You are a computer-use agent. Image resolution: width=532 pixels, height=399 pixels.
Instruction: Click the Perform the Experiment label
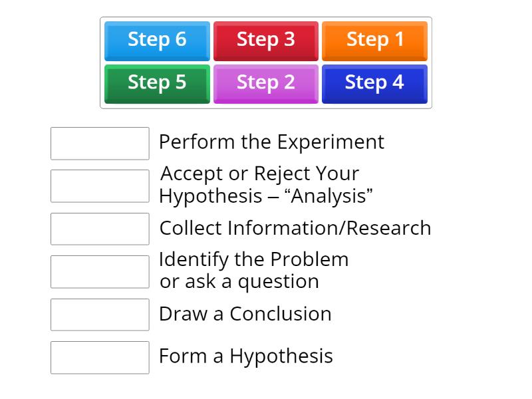(x=271, y=142)
